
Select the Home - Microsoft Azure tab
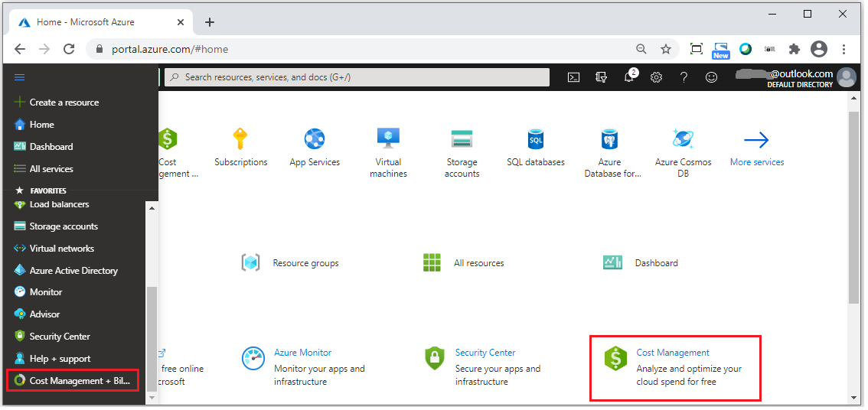tap(103, 22)
